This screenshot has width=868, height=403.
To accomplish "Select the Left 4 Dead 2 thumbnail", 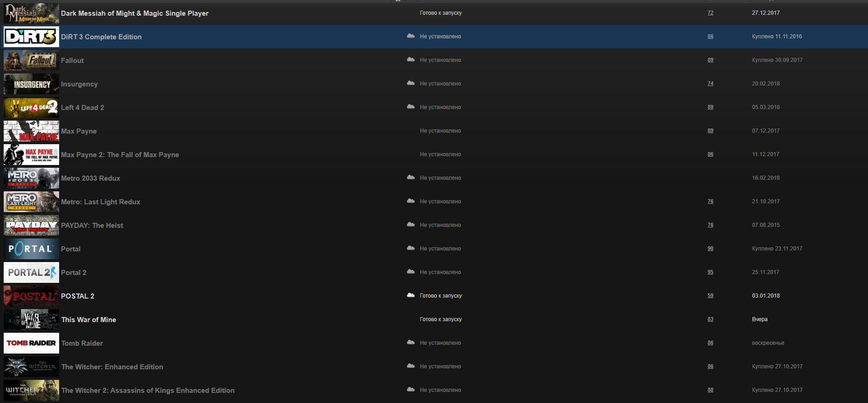I will [31, 107].
